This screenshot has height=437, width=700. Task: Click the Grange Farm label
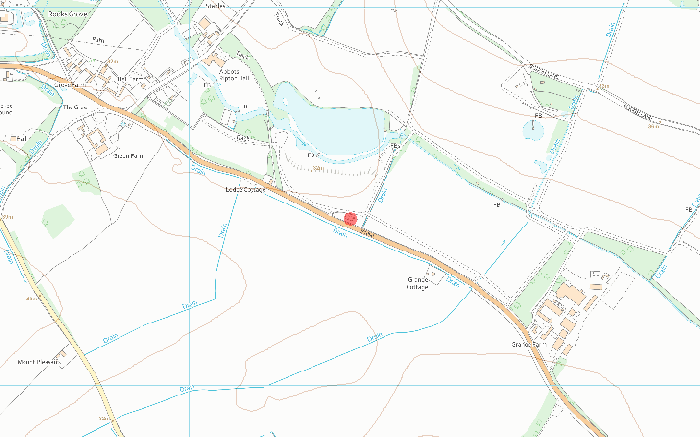tap(529, 345)
